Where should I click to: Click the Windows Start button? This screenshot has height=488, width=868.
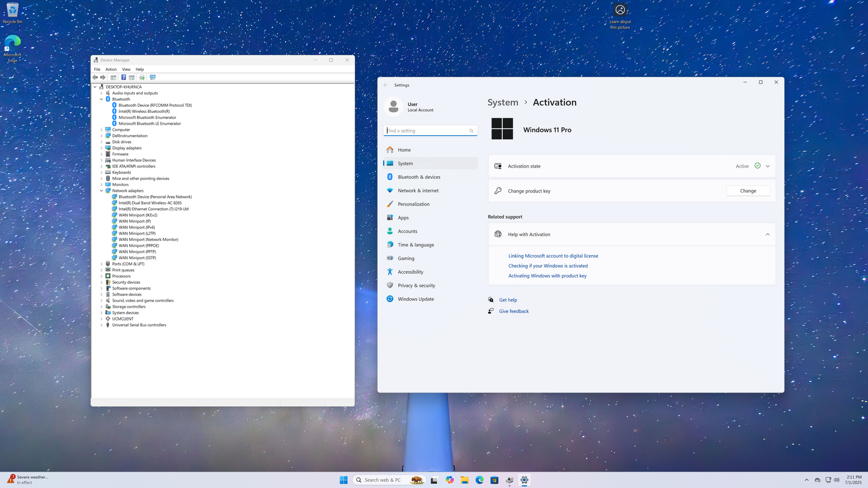(x=343, y=480)
